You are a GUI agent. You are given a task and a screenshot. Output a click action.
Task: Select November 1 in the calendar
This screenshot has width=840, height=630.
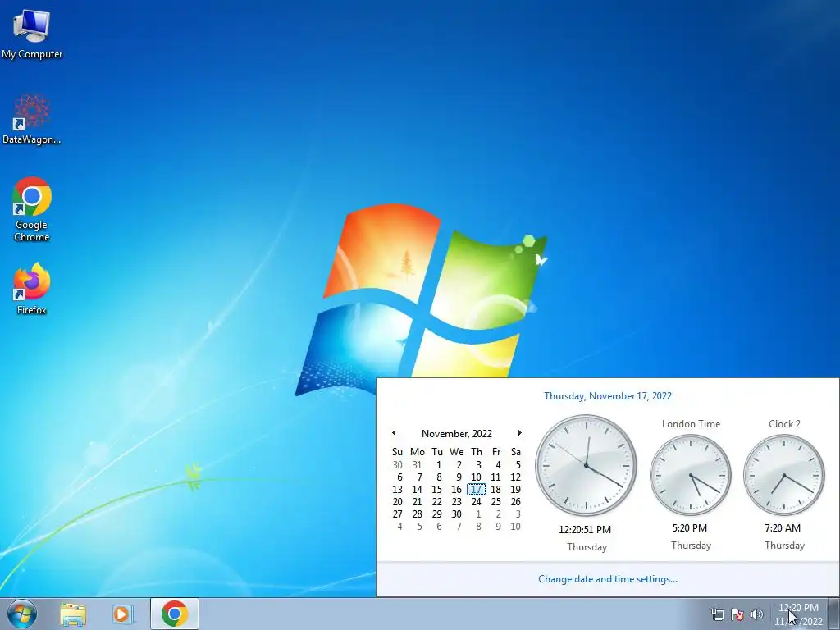point(439,465)
